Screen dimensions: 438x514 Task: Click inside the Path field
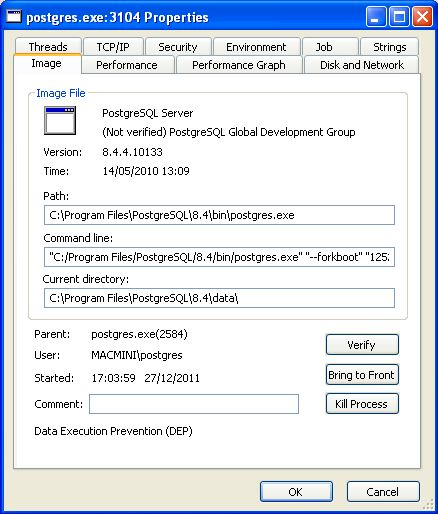point(219,215)
